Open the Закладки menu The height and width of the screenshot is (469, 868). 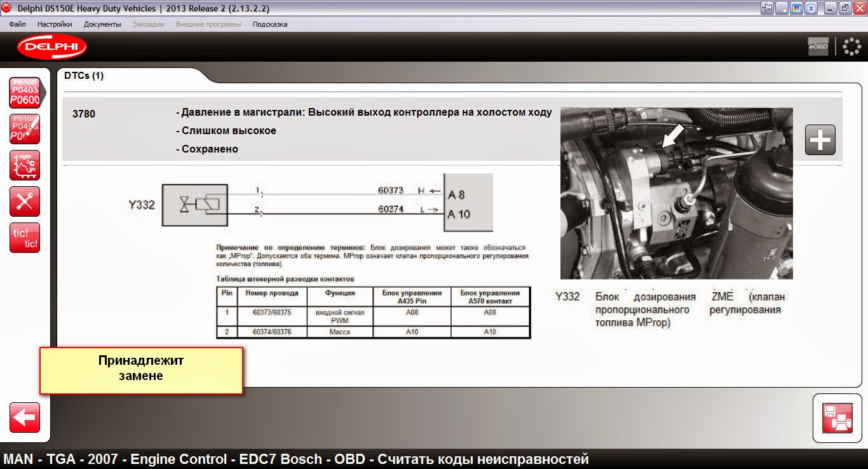[x=149, y=24]
